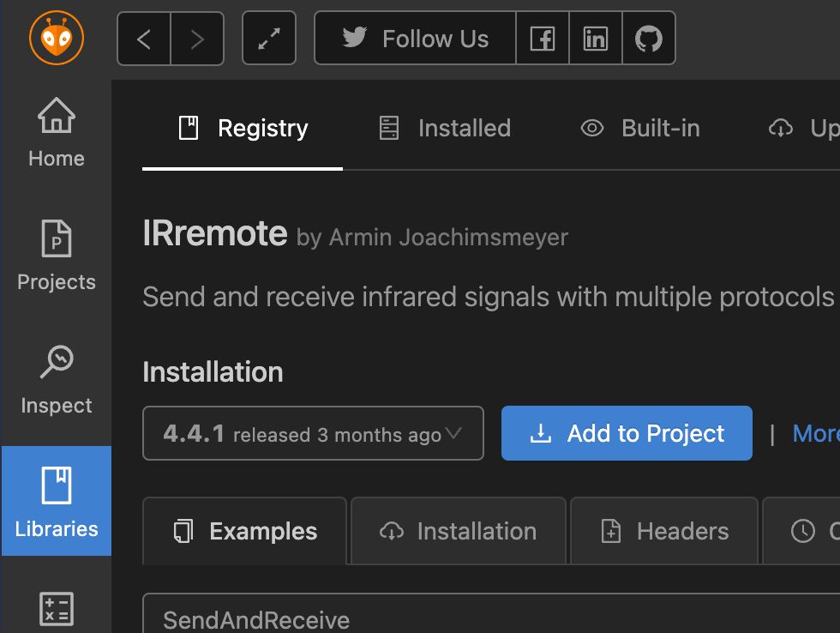
Task: Open version 4.4.1 dropdown
Action: 314,433
